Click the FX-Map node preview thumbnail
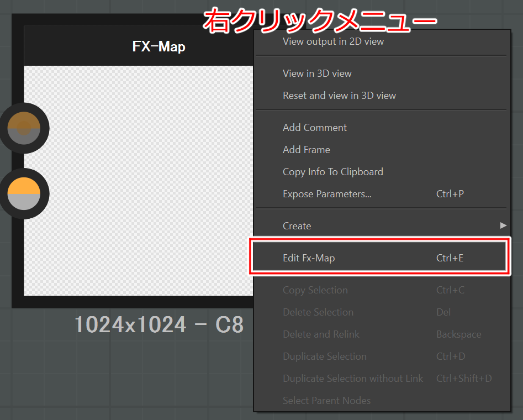523x420 pixels. (139, 181)
